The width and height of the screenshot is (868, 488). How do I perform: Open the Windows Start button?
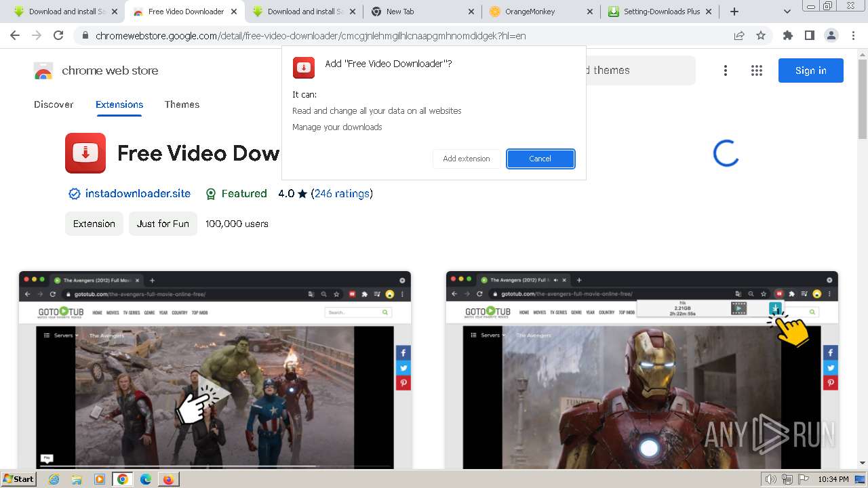[18, 479]
